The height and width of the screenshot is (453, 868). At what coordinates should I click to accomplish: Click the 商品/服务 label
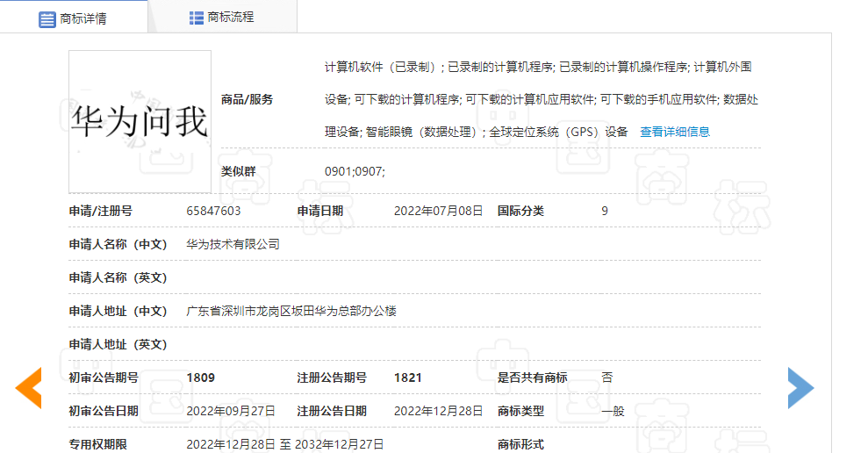(x=247, y=100)
